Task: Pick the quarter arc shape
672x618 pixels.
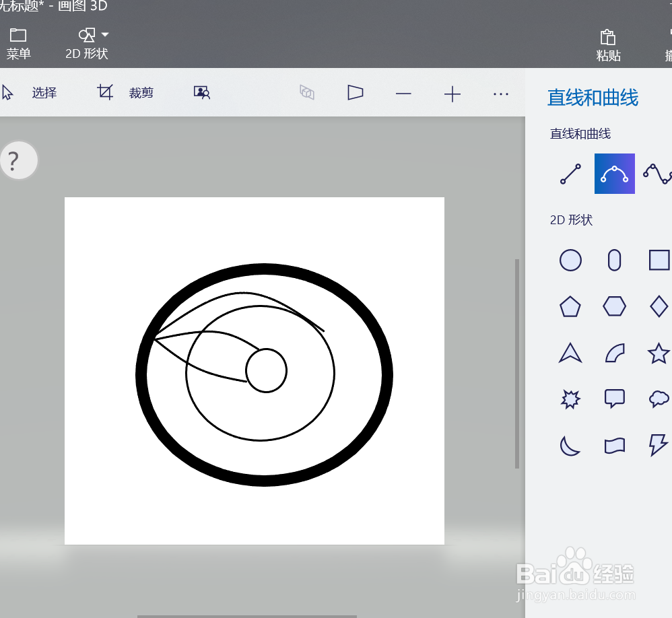Action: click(x=615, y=353)
